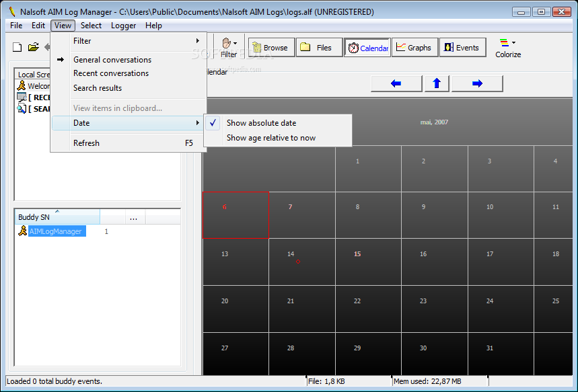Viewport: 578px width, 392px height.
Task: Select the RECENT tree item
Action: 34,97
